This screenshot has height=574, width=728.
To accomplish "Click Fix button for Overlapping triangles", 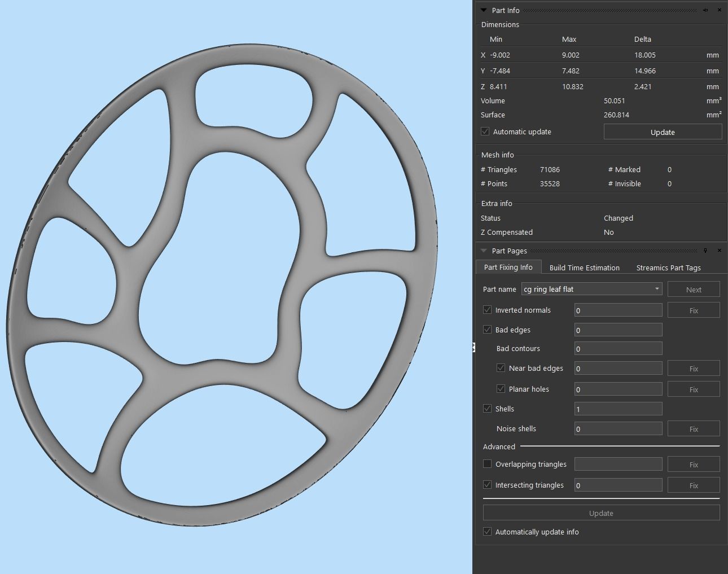I will pyautogui.click(x=694, y=465).
